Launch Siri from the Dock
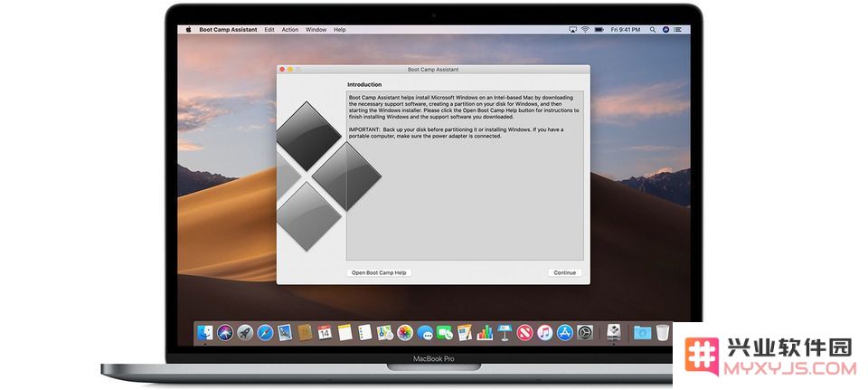The image size is (868, 390). tap(225, 332)
